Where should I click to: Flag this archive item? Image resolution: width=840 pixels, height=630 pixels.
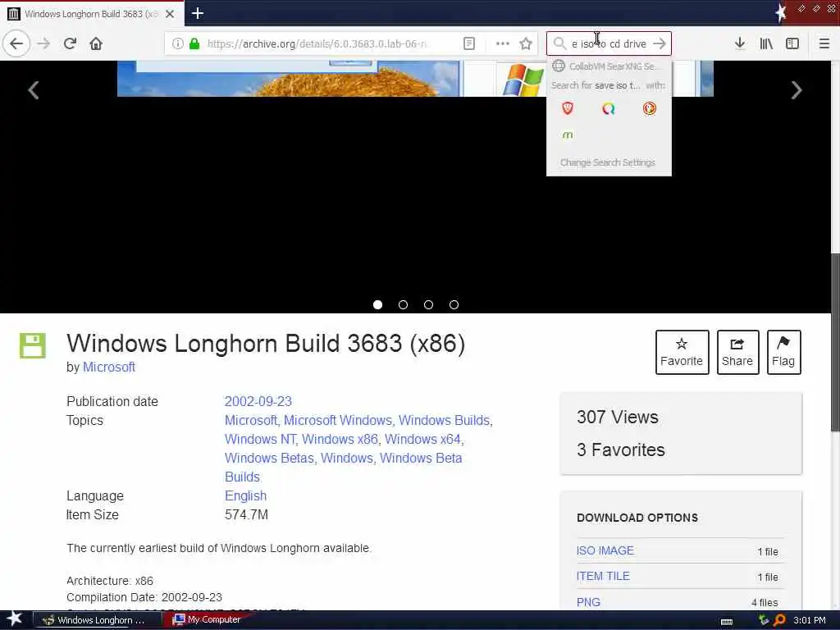point(783,352)
